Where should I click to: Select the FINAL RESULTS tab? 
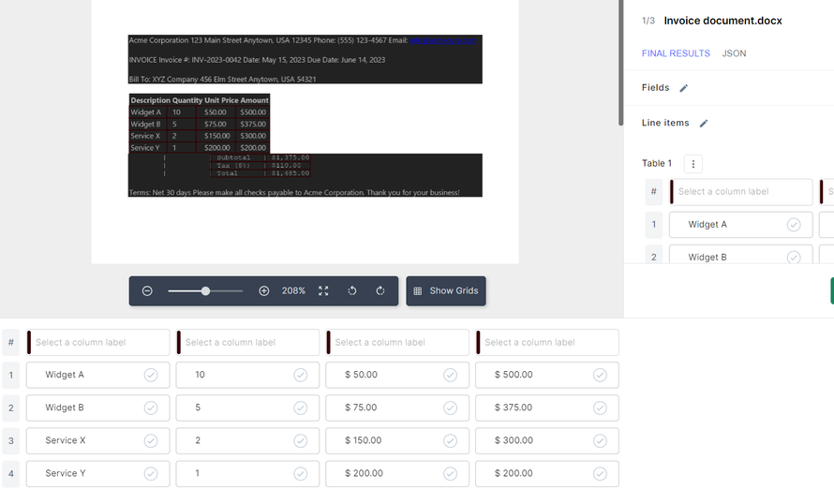676,53
